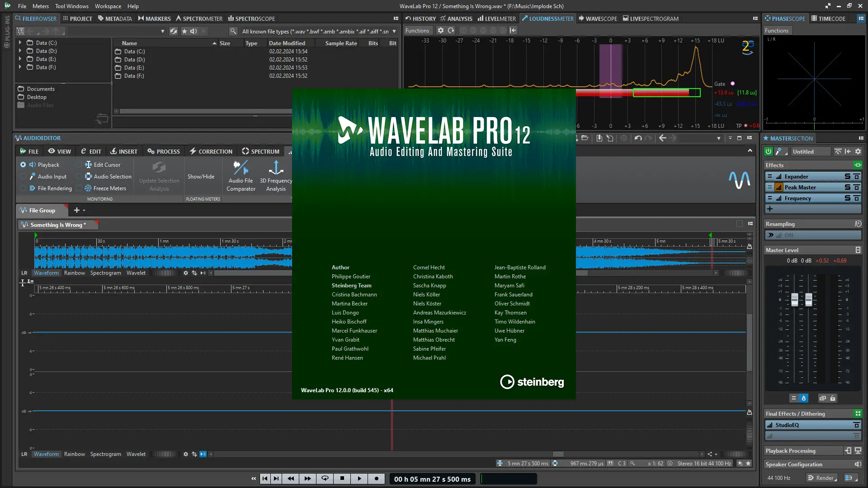Image resolution: width=868 pixels, height=488 pixels.
Task: Open the file type filter dropdown
Action: (394, 31)
